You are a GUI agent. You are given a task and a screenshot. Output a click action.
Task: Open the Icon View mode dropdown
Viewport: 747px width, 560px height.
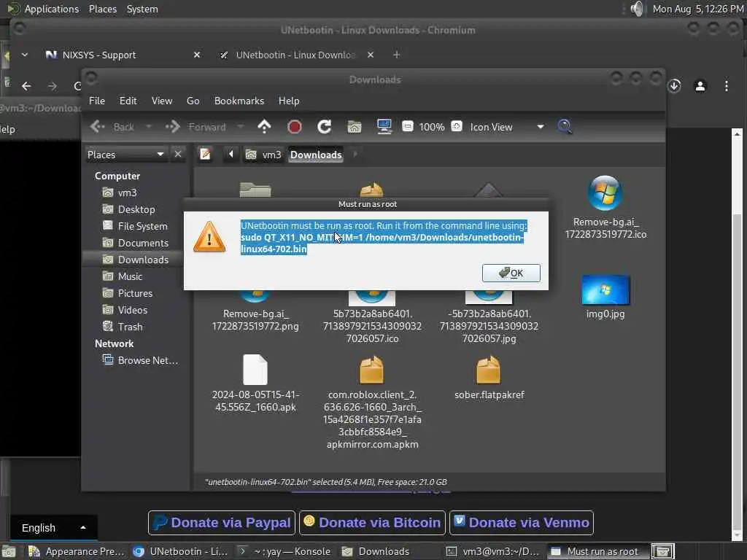pos(506,127)
